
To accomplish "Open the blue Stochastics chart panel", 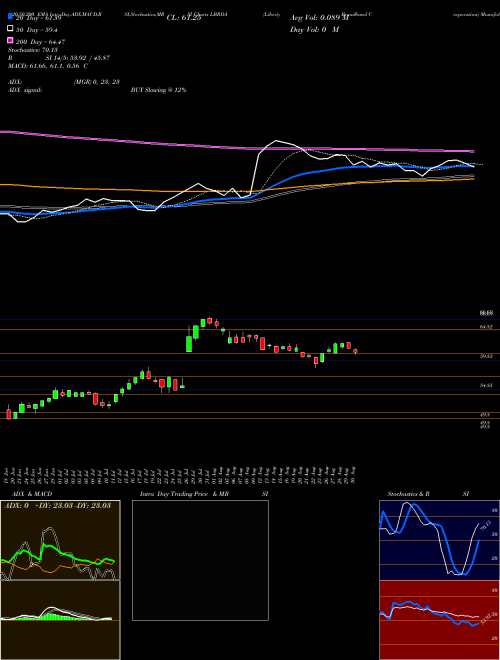I will (x=439, y=540).
